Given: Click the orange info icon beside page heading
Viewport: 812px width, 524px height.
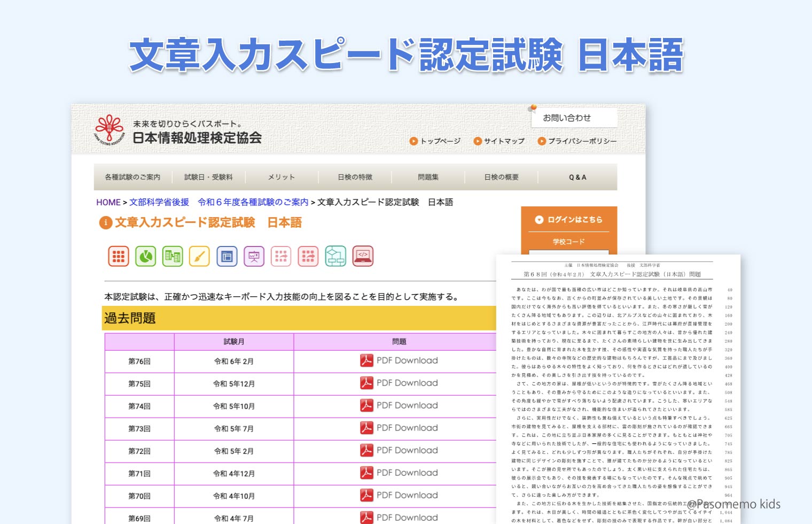Looking at the screenshot, I should 106,222.
